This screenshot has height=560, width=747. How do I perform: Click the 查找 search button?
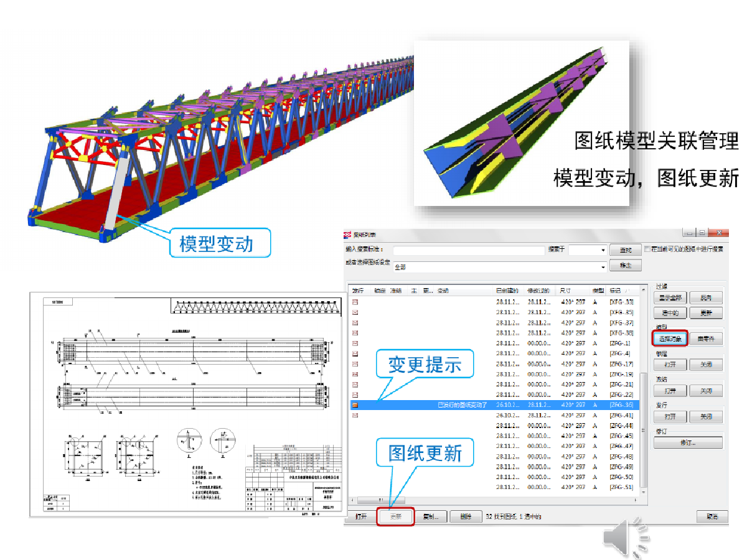point(625,250)
